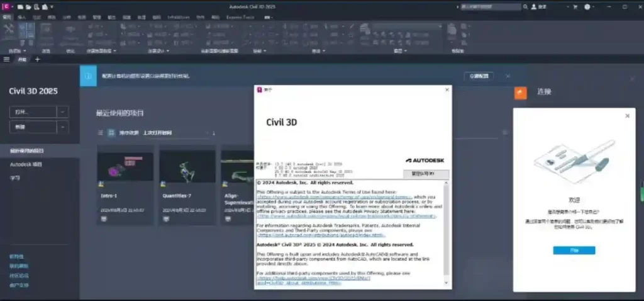Viewport: 644px width, 301px height.
Task: Expand the New button dropdown arrow
Action: [62, 127]
